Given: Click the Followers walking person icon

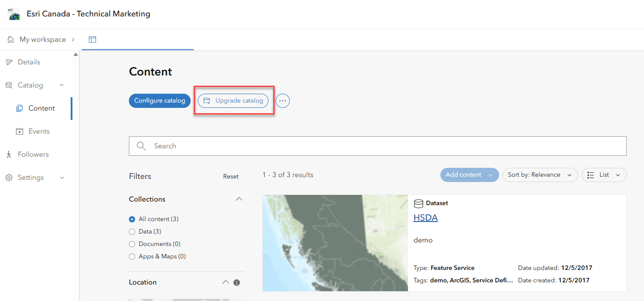Looking at the screenshot, I should click(9, 154).
